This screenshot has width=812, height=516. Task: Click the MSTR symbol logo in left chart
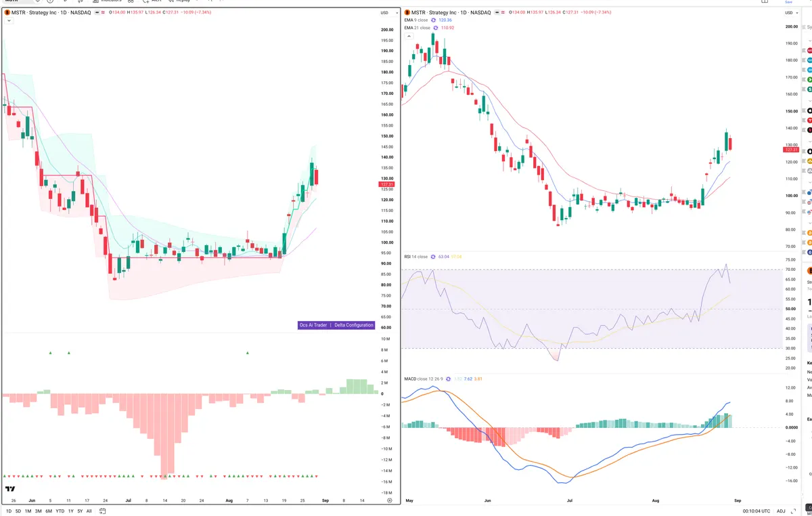point(7,12)
